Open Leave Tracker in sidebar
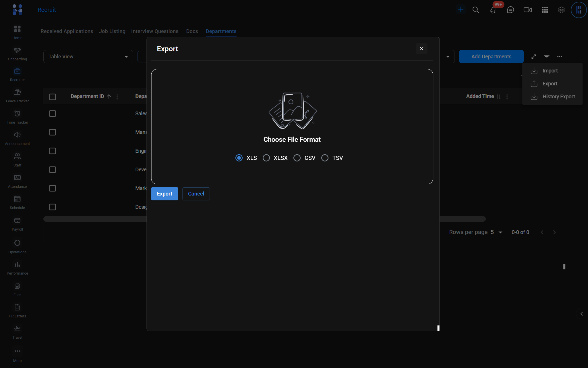 (17, 96)
